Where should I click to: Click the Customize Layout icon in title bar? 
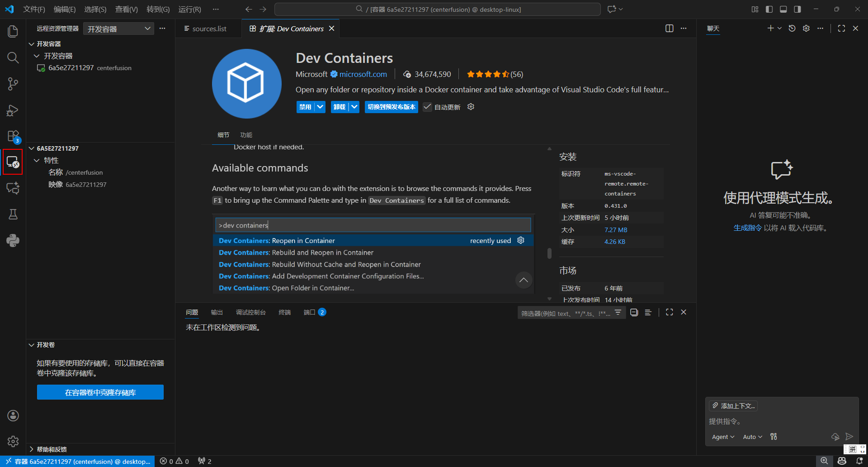tap(755, 9)
